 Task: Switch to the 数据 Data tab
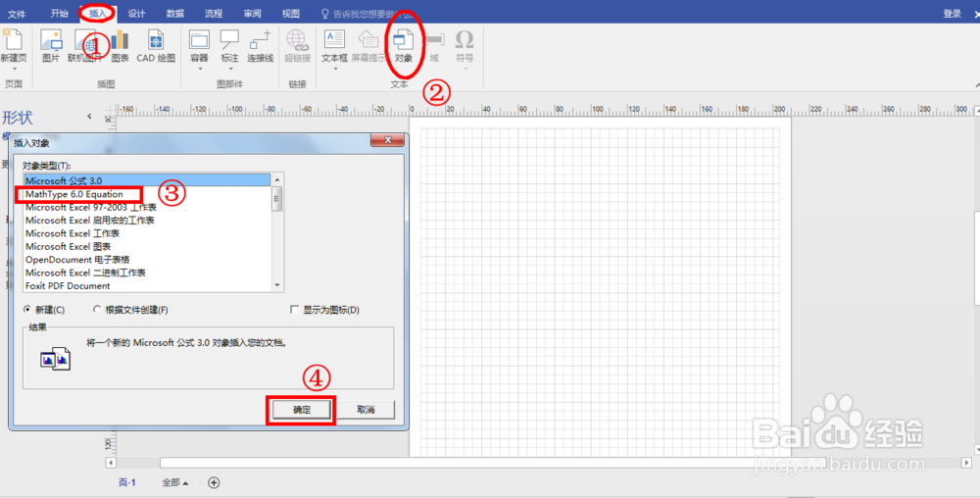click(x=175, y=14)
